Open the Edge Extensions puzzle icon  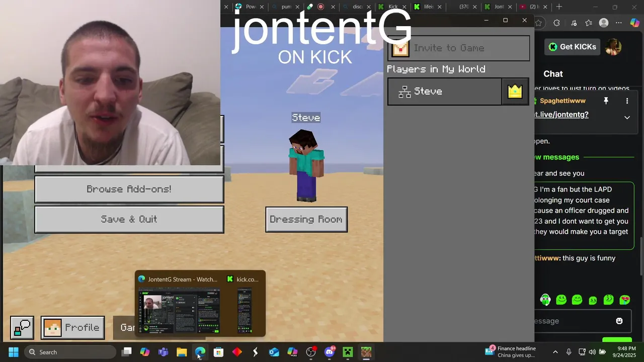pyautogui.click(x=556, y=23)
